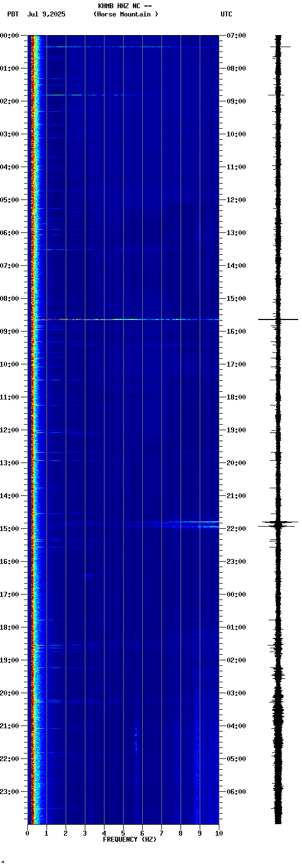This screenshot has width=302, height=868.
Task: Click the 00:00 UTC time label
Action: (x=236, y=595)
